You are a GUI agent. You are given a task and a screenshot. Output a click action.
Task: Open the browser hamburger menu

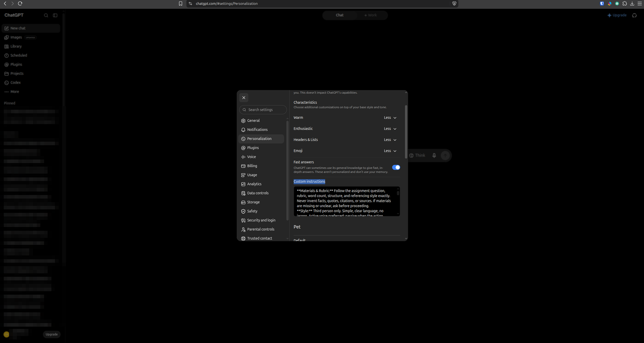[640, 3]
